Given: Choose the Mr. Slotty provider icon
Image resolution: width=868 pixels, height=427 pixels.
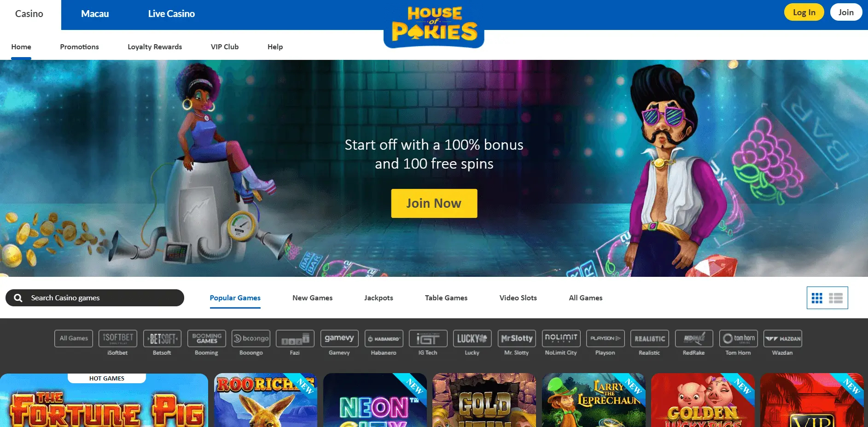Looking at the screenshot, I should point(517,339).
